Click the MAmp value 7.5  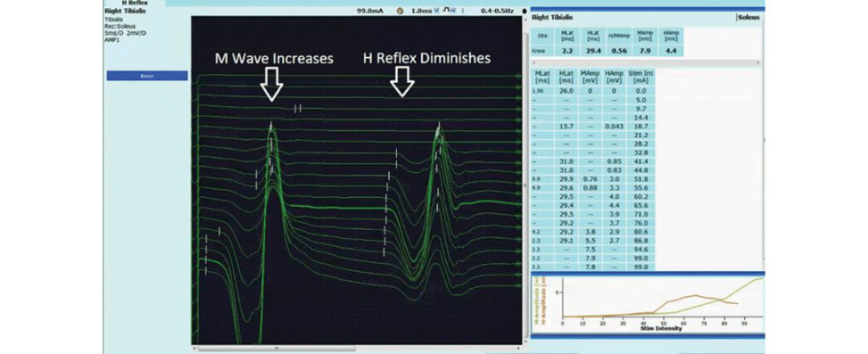pos(590,250)
